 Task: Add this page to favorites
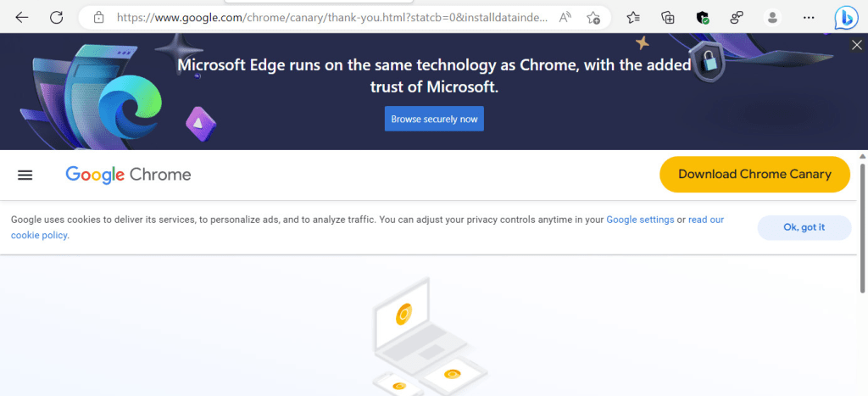(x=593, y=17)
